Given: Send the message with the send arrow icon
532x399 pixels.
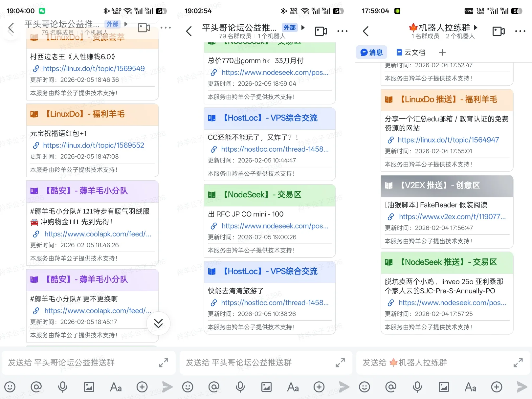Looking at the screenshot, I should click(x=168, y=387).
